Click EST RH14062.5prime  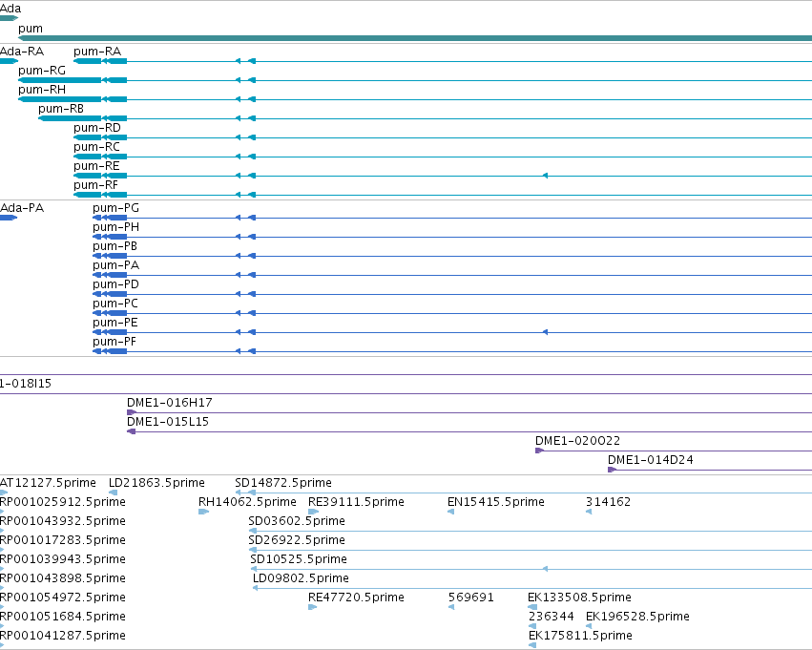(x=247, y=502)
